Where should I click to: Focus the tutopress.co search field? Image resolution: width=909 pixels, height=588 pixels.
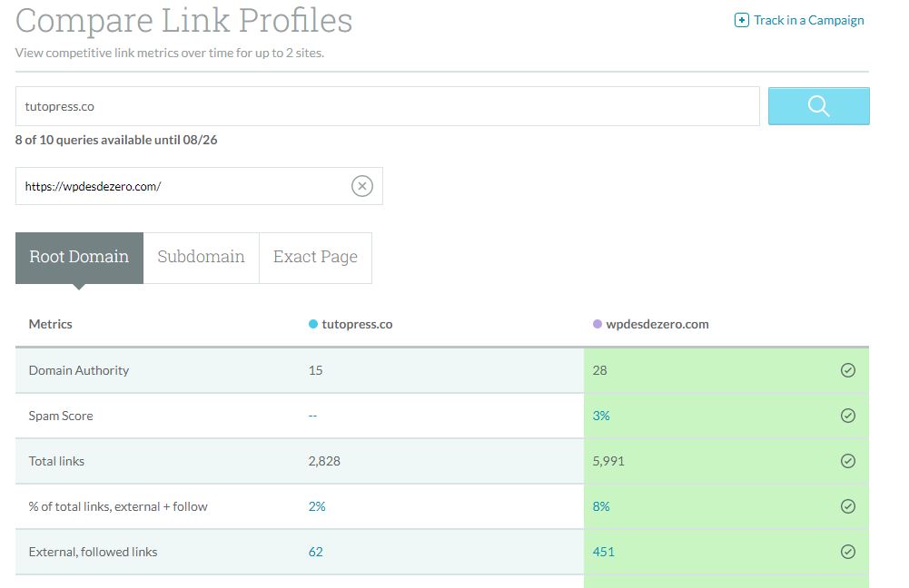tap(387, 106)
